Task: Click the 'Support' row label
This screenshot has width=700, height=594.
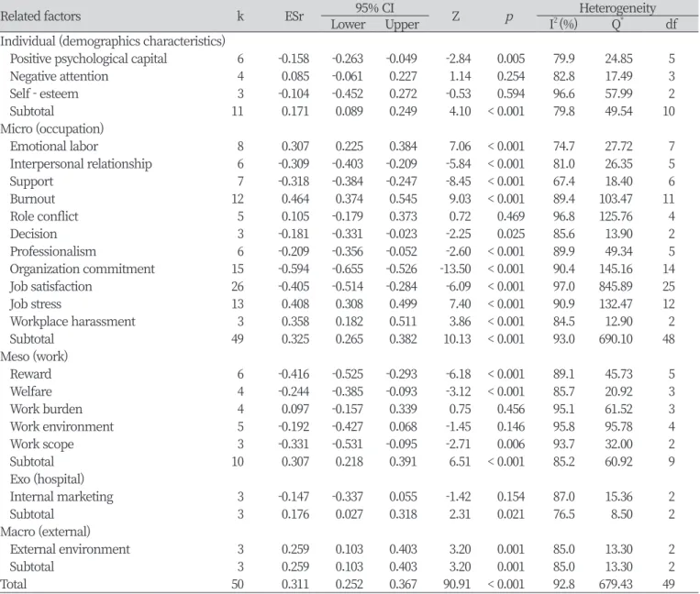Action: coord(31,181)
